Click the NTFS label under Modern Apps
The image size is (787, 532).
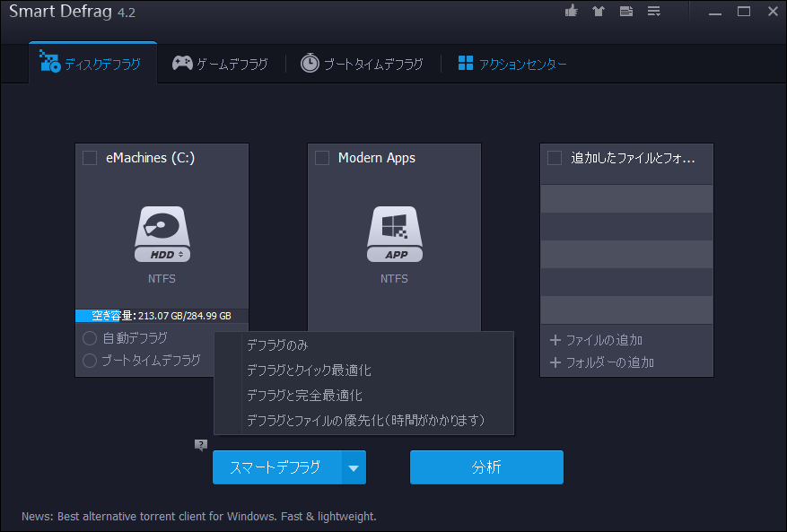(x=394, y=278)
